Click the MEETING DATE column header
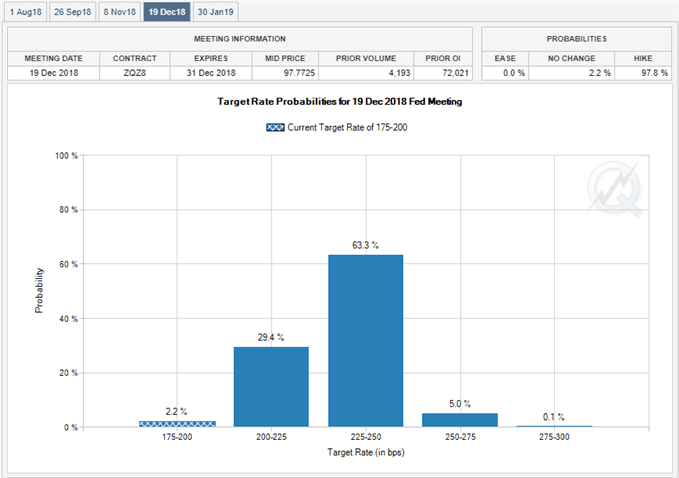Image resolution: width=679 pixels, height=478 pixels. tap(53, 58)
